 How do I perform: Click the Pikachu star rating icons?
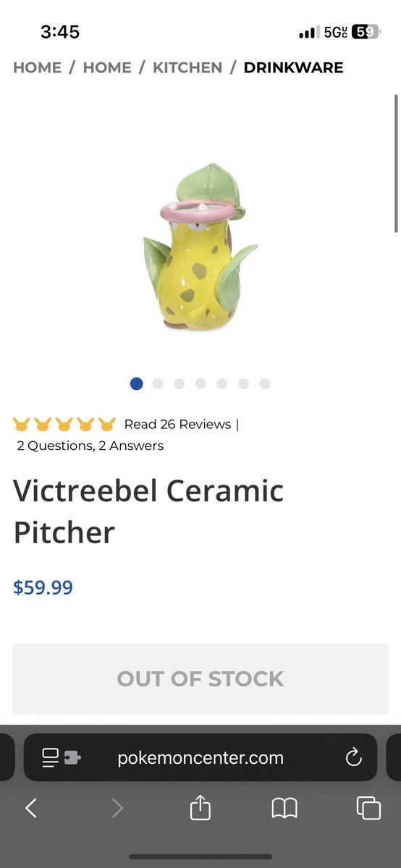tap(64, 424)
